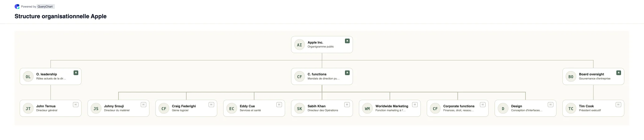The height and width of the screenshot is (140, 644).
Task: Click the IC badge on Worldwide Marketing card
Action: point(415,104)
